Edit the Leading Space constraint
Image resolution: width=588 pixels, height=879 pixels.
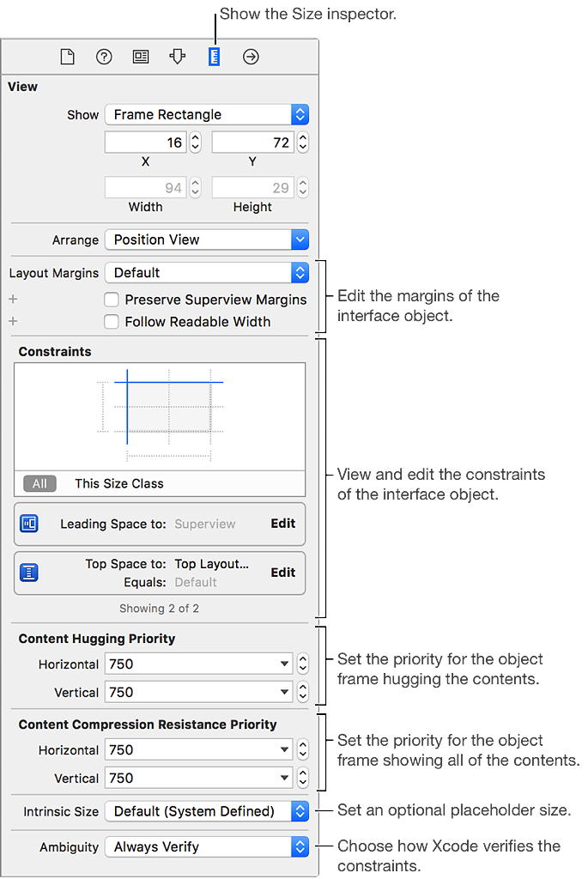[283, 523]
